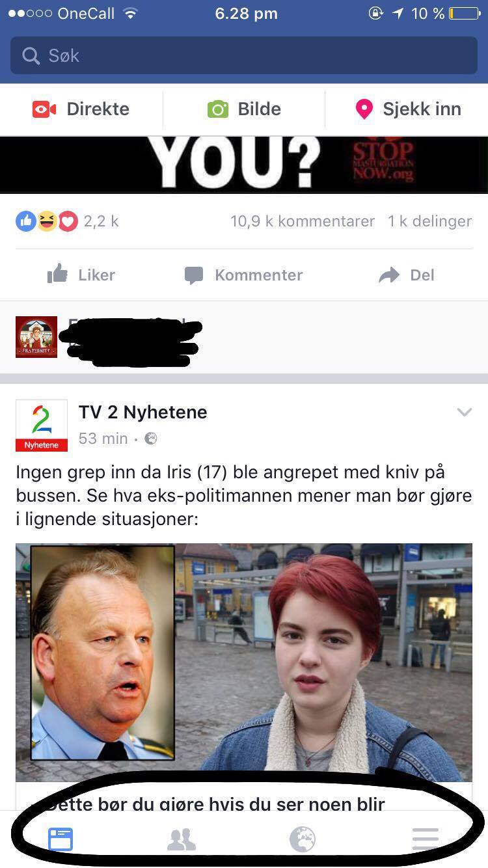Switch to the News Feed tab
Viewport: 488px width, 868px height.
[61, 839]
